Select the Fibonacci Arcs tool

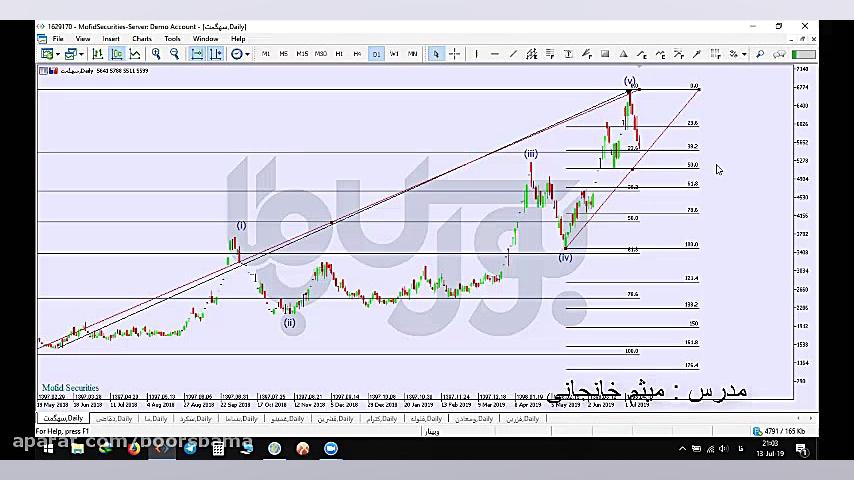[x=660, y=54]
